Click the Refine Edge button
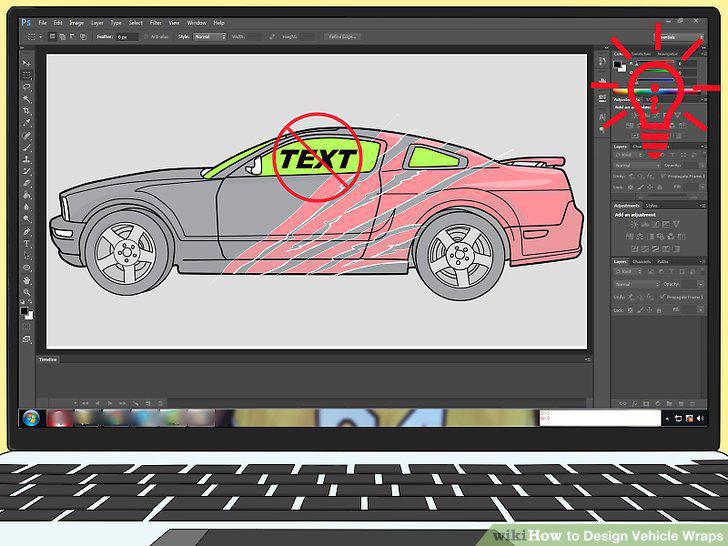The height and width of the screenshot is (546, 728). (x=342, y=37)
